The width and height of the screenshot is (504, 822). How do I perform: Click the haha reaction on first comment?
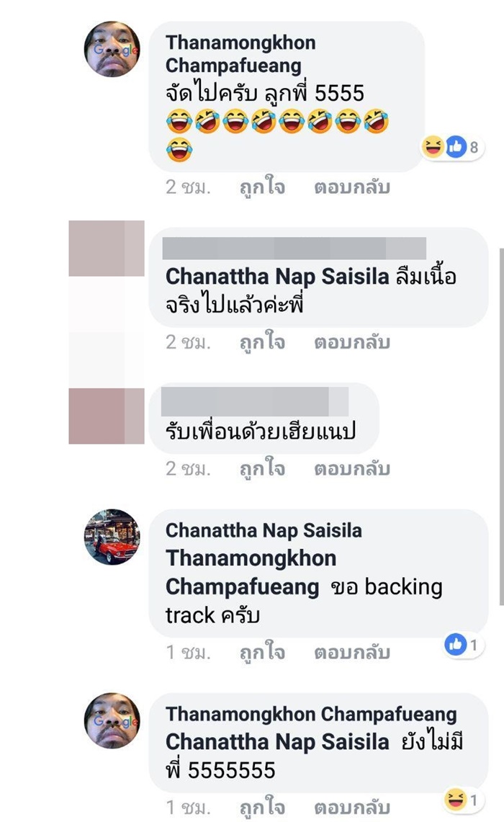(433, 147)
